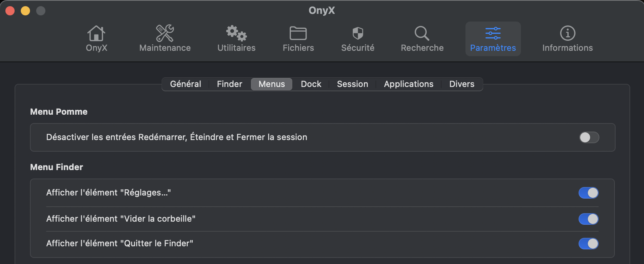Viewport: 644px width, 264px height.
Task: Toggle off Afficher l'élément "Réglages..."
Action: click(589, 193)
